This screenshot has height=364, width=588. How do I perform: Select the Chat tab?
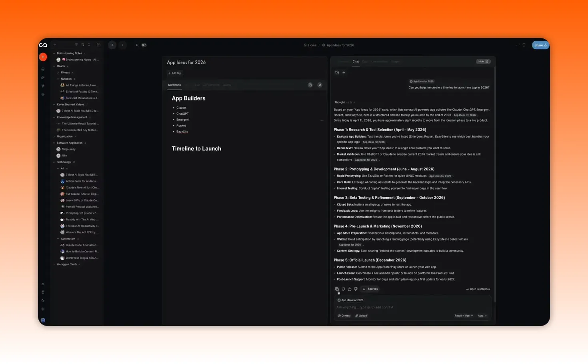(x=356, y=62)
